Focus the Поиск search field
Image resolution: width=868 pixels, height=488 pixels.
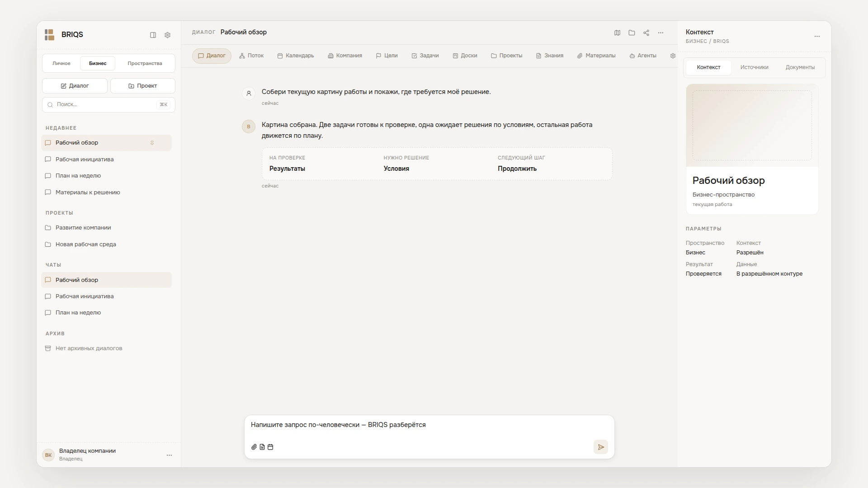[108, 105]
